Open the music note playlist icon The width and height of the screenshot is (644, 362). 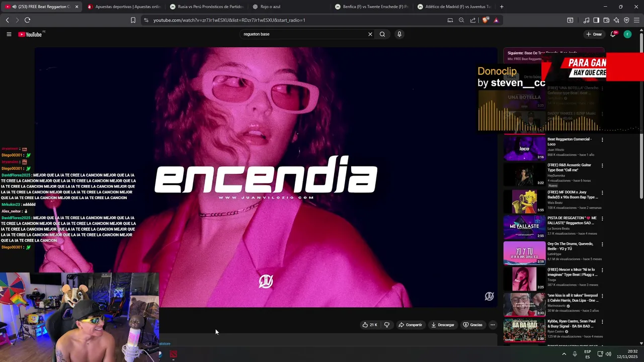[x=586, y=20]
